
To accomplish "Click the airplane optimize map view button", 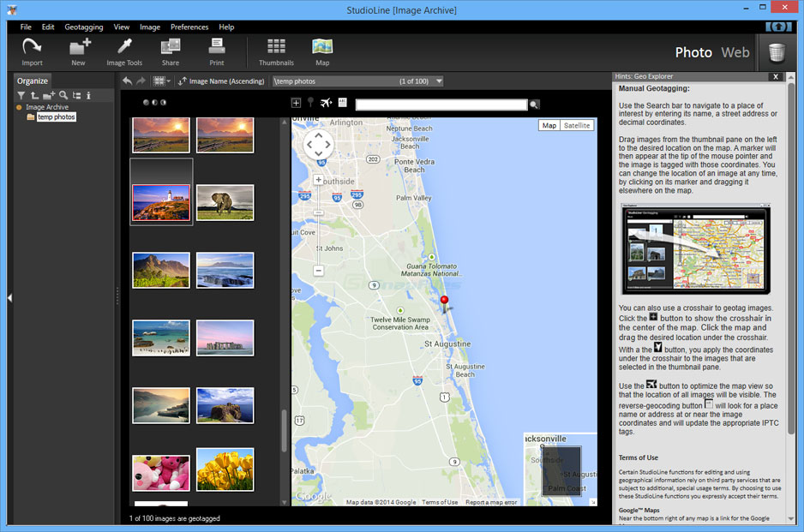I will (x=326, y=103).
